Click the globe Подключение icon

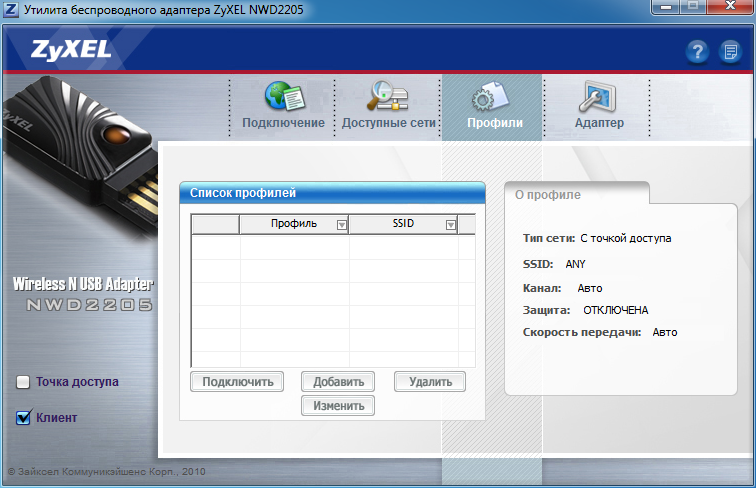pos(284,96)
